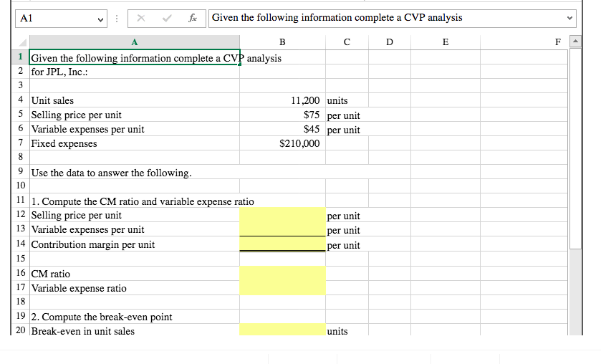Select row 7 header
The height and width of the screenshot is (364, 601).
click(20, 143)
